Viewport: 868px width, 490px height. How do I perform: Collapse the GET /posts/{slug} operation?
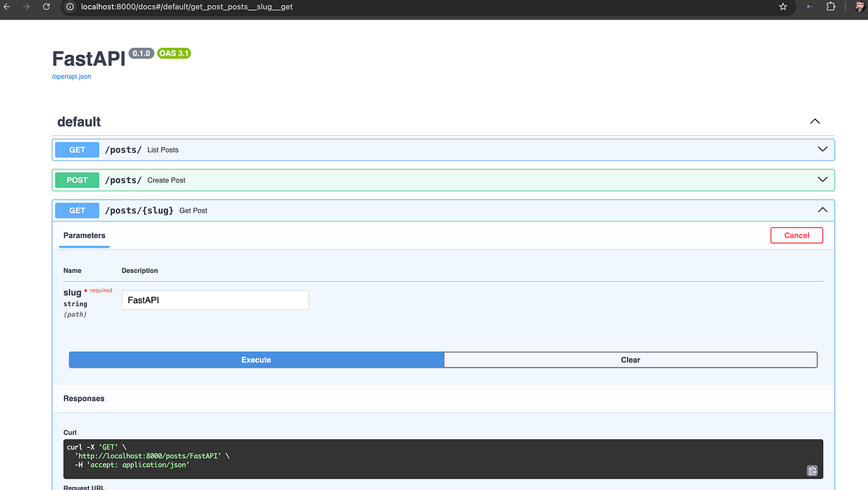tap(822, 210)
